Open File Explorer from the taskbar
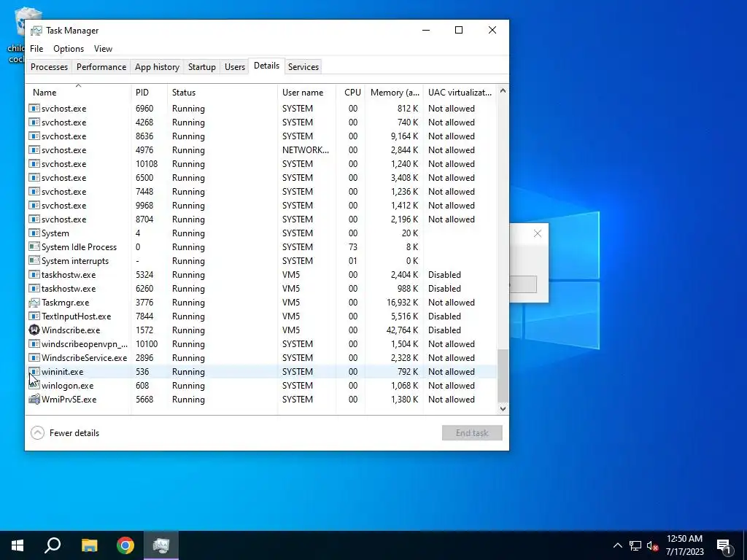 point(89,545)
